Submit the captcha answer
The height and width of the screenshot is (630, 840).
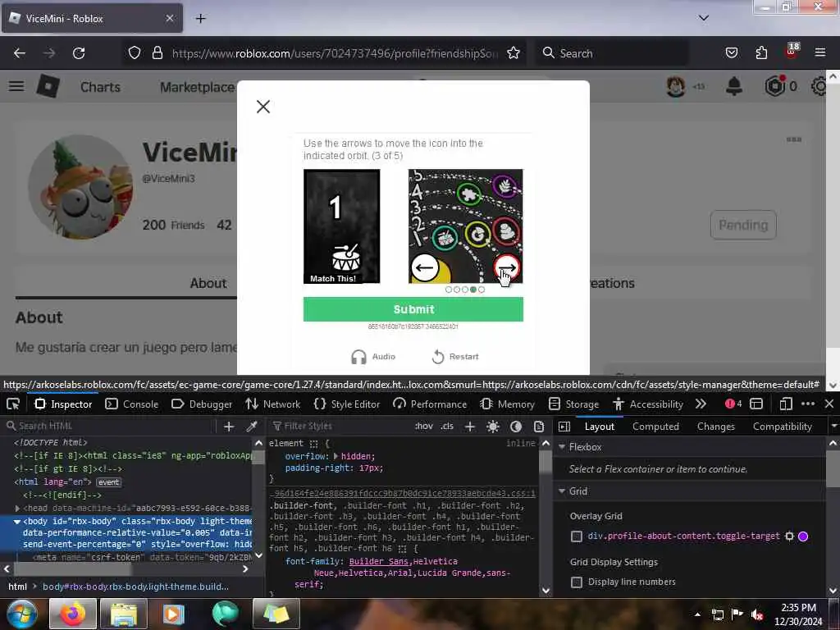tap(413, 309)
